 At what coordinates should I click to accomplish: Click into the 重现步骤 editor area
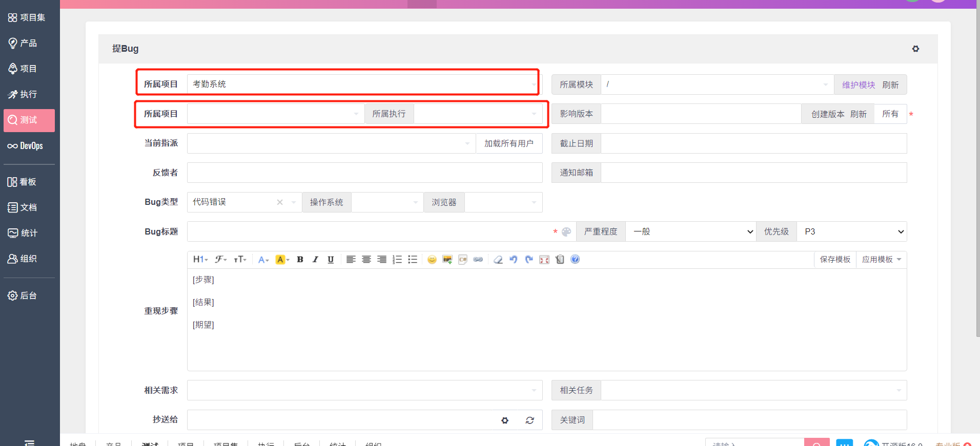click(547, 320)
